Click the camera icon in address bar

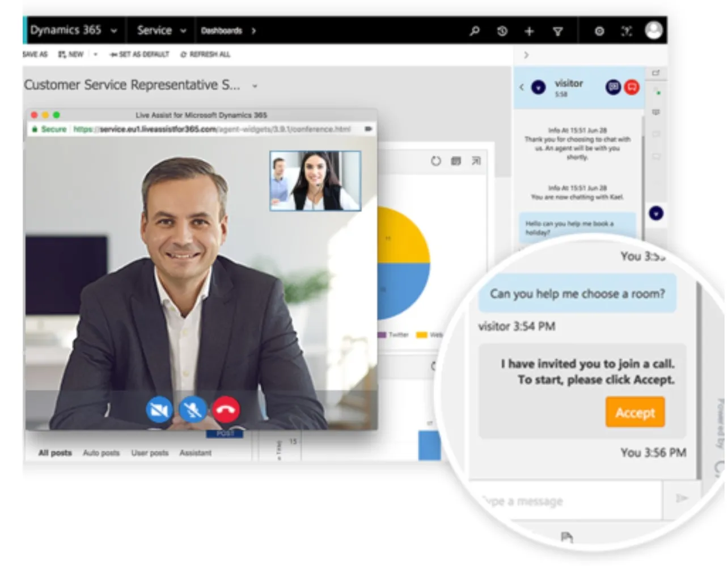pos(369,129)
